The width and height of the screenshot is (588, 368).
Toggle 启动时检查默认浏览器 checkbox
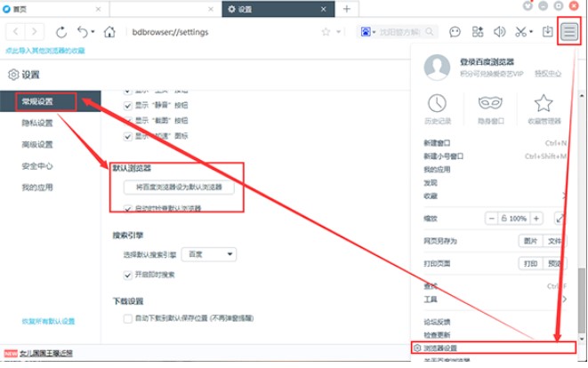click(128, 209)
